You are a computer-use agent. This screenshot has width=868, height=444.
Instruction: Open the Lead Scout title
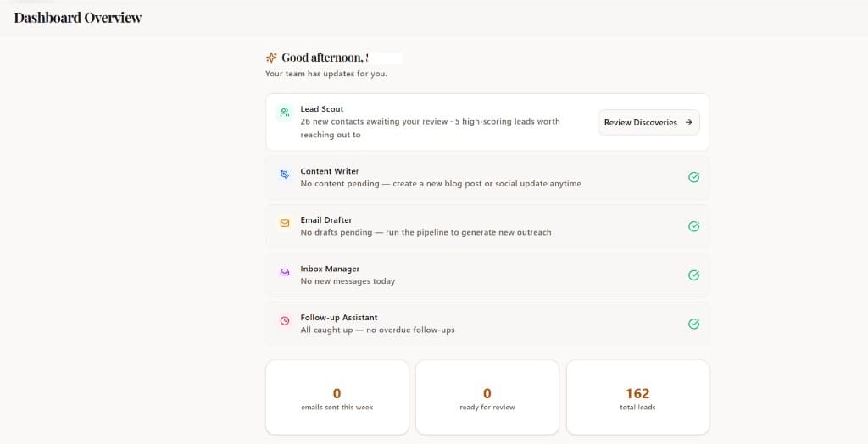[322, 109]
